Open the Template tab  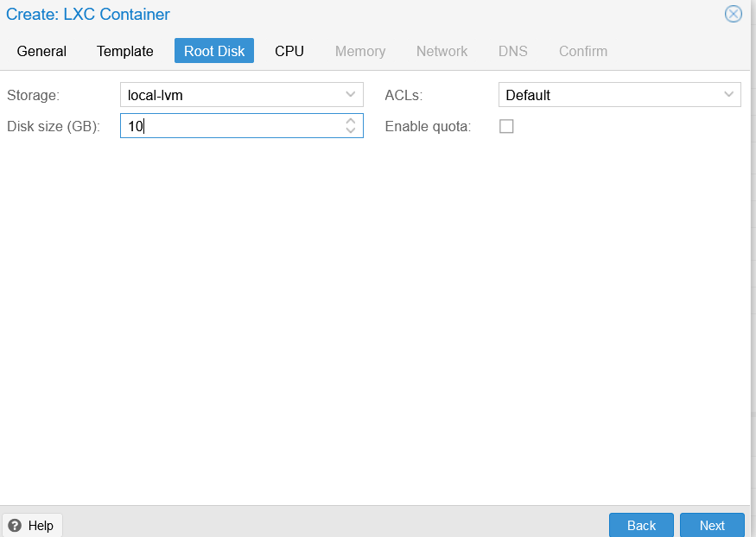(x=125, y=51)
